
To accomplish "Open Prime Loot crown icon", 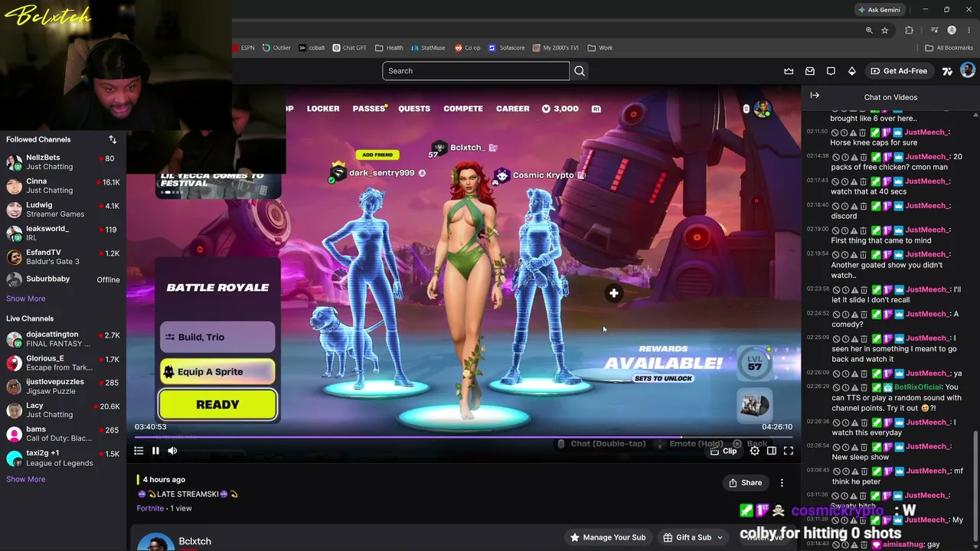I will click(789, 71).
